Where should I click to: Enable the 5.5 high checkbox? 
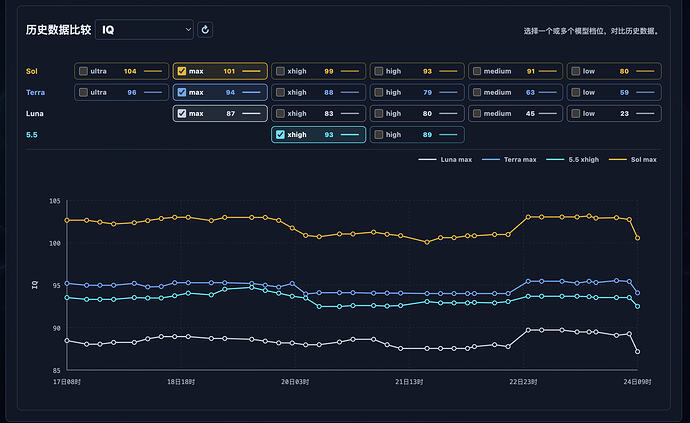379,135
